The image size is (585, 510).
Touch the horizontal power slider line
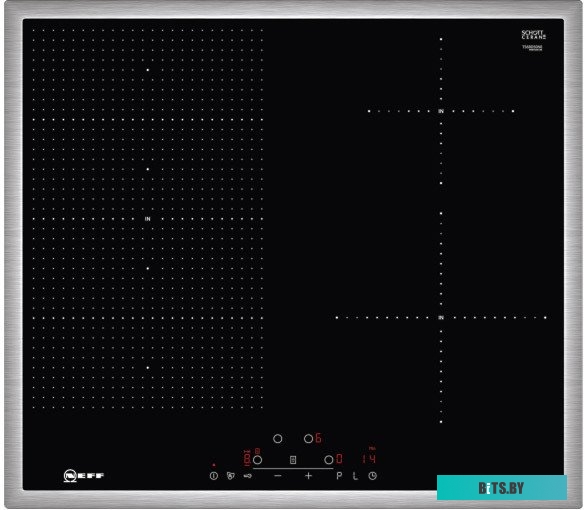293,469
